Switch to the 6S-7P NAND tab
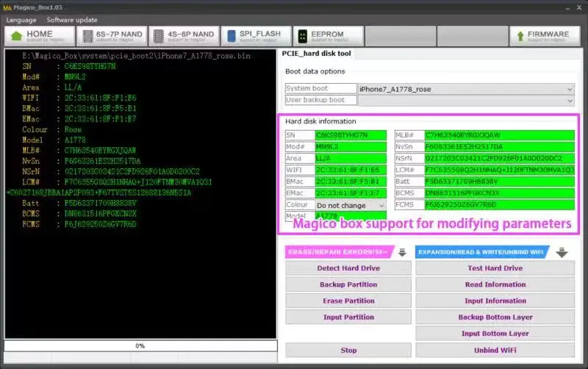 [x=112, y=36]
